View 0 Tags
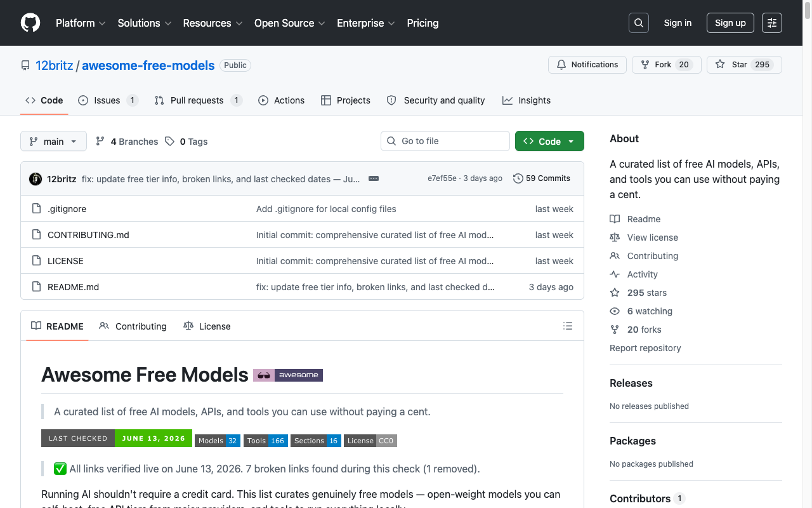812x508 pixels. [x=187, y=142]
